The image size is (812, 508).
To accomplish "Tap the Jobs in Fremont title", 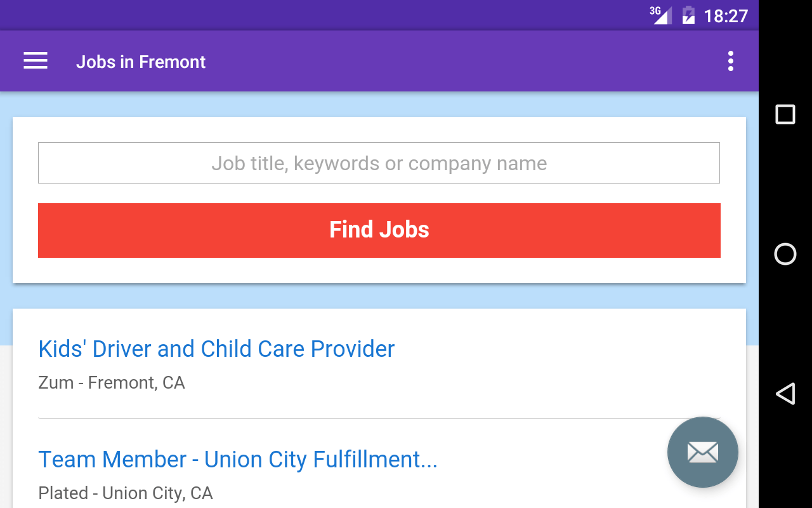I will click(x=141, y=62).
